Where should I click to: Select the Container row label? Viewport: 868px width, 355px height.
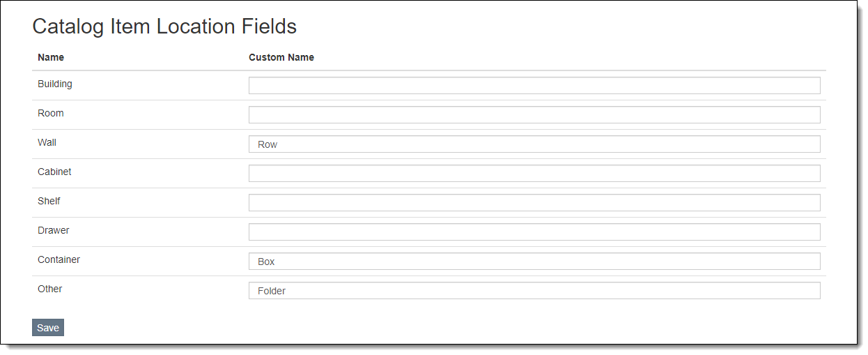(x=59, y=259)
